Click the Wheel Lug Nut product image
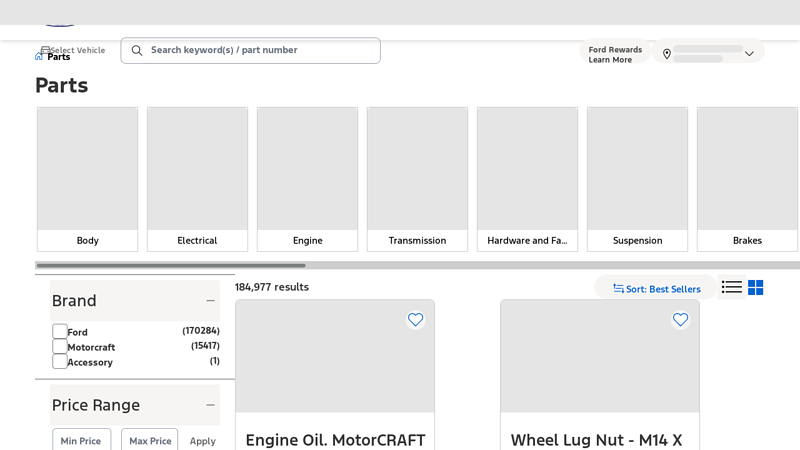The height and width of the screenshot is (450, 800). coord(600,356)
